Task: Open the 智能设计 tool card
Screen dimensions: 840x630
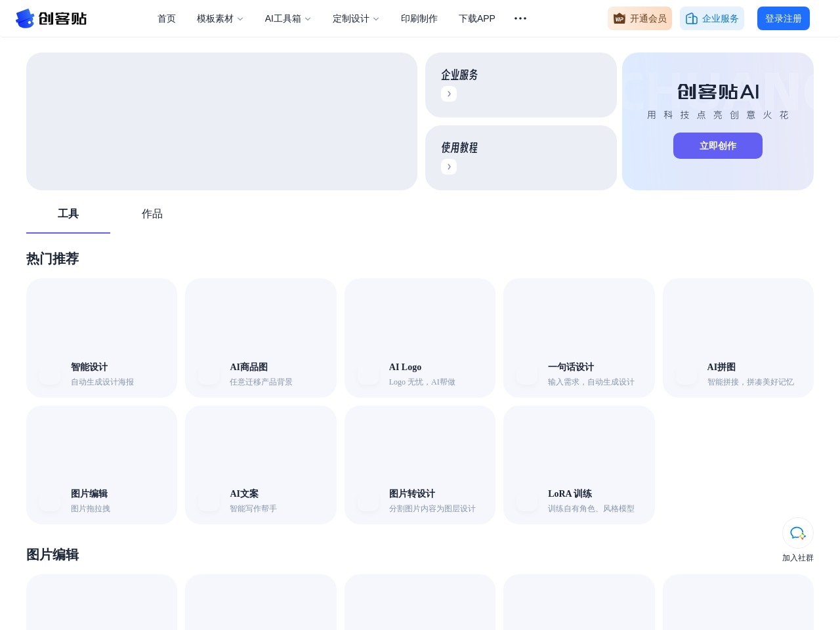Action: click(x=102, y=338)
